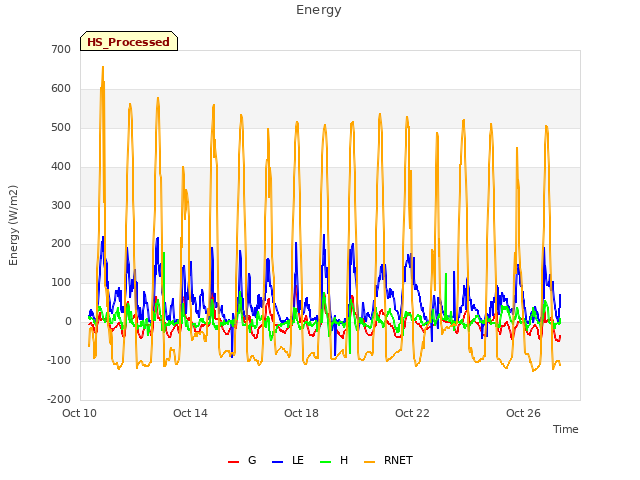
Task: Toggle the G series in the legend
Action: tap(242, 460)
